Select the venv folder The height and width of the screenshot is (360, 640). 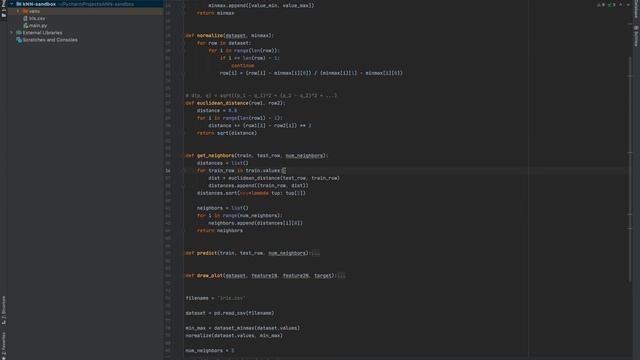(34, 11)
